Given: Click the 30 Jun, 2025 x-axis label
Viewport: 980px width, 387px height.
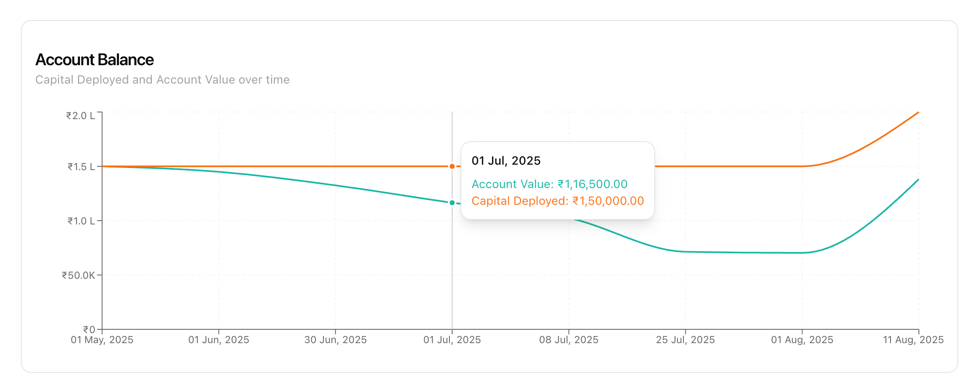Looking at the screenshot, I should pos(335,340).
